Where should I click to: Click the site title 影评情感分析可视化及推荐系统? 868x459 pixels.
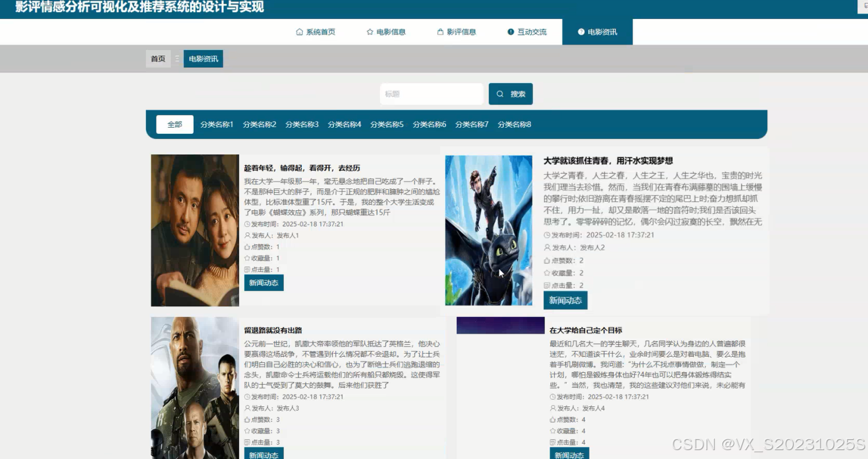click(140, 7)
